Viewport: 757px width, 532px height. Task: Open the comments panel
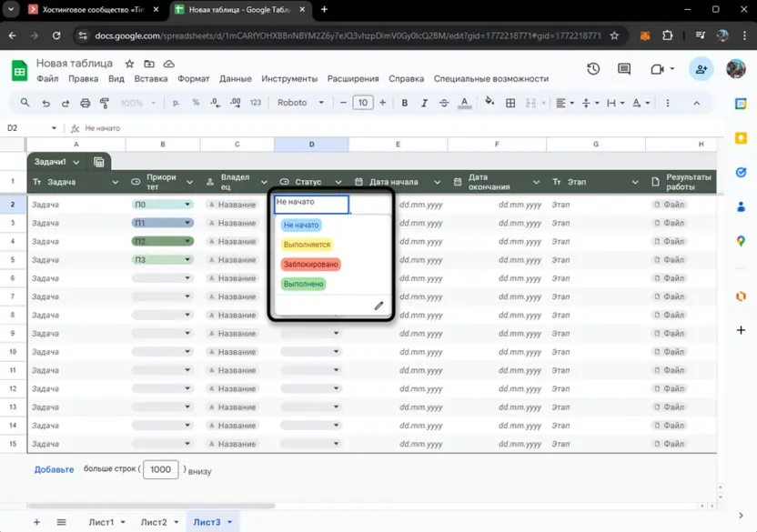624,69
